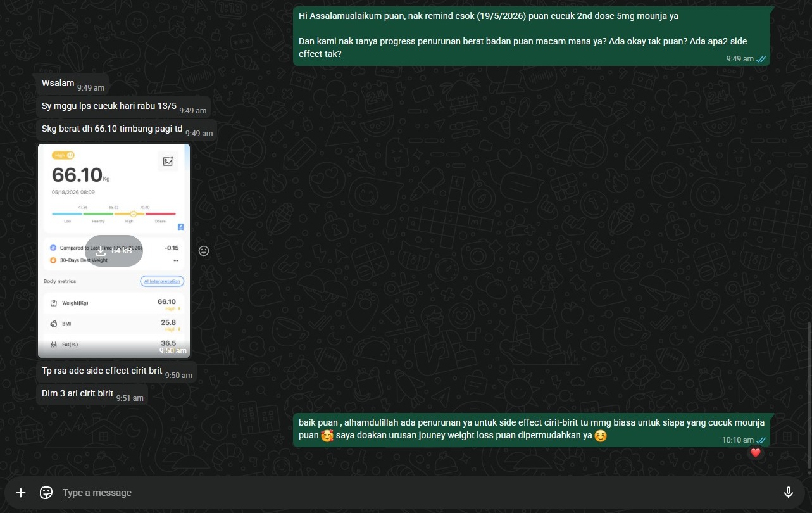Image resolution: width=812 pixels, height=513 pixels.
Task: Click read ticks on the 9:49 am message
Action: [761, 59]
